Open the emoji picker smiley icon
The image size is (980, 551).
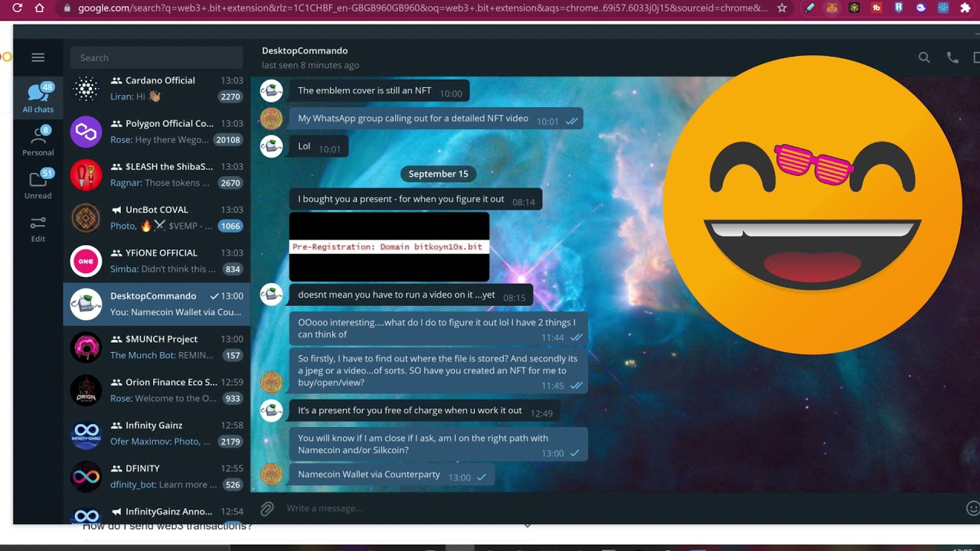(x=972, y=508)
